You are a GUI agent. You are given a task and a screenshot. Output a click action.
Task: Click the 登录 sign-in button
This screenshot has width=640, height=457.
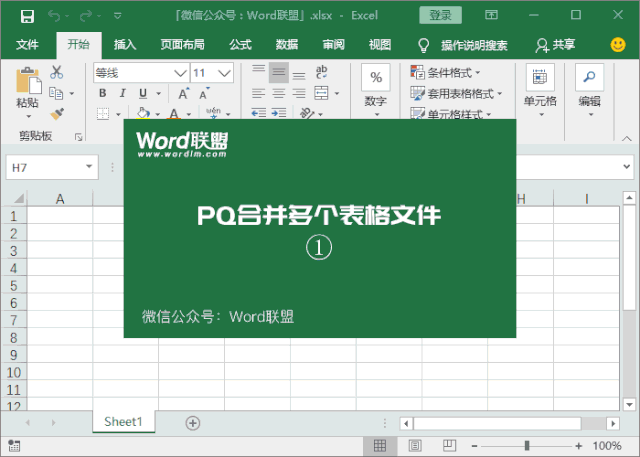[x=440, y=15]
